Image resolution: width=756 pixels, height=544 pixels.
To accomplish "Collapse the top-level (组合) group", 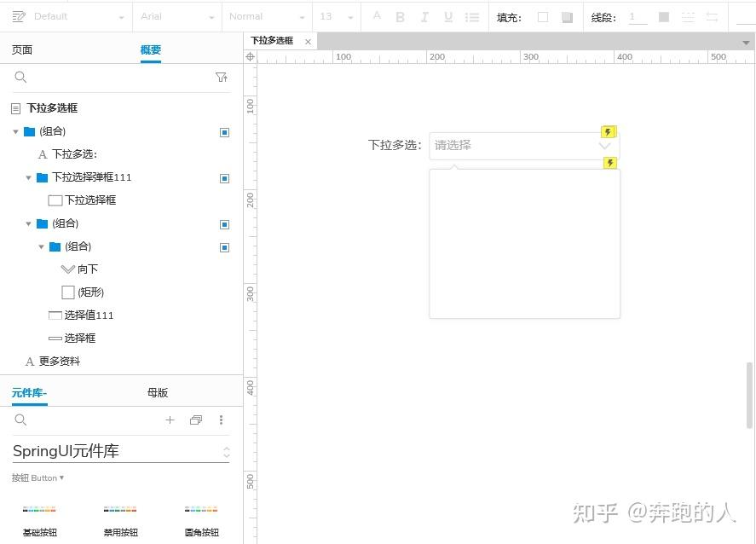I will point(15,131).
